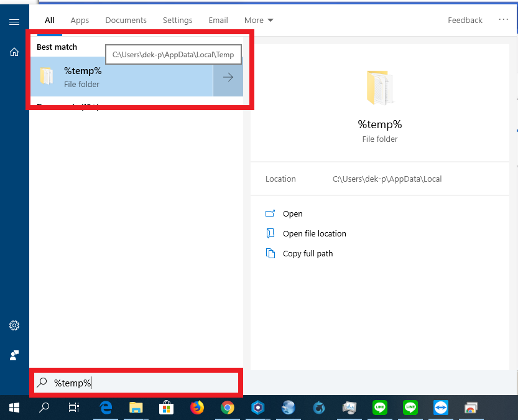Switch to the Apps tab
This screenshot has height=420, width=518.
pos(80,20)
